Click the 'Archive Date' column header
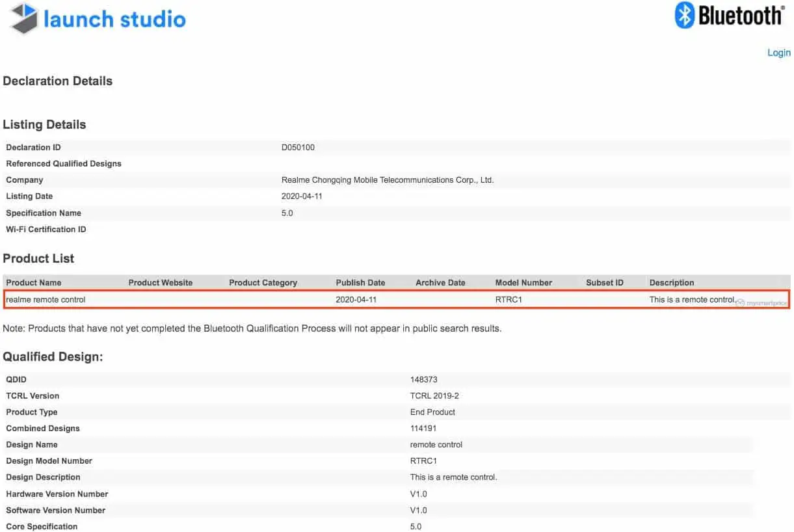Image resolution: width=794 pixels, height=532 pixels. (441, 283)
